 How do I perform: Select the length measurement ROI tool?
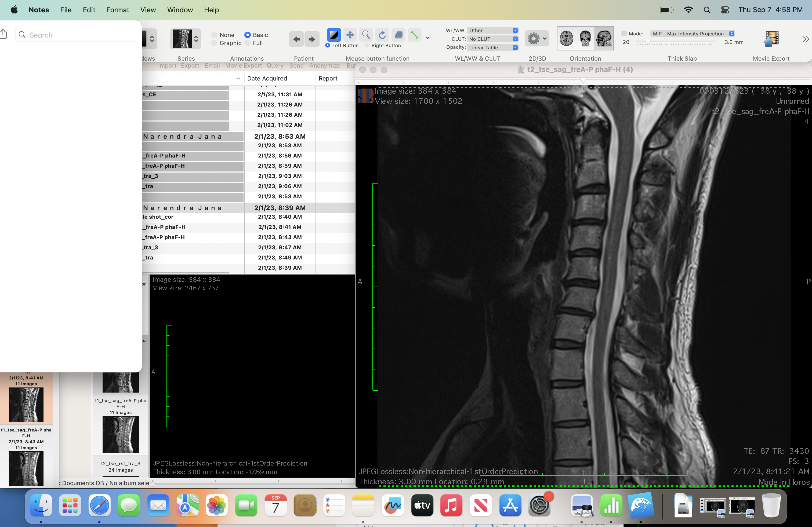point(414,35)
